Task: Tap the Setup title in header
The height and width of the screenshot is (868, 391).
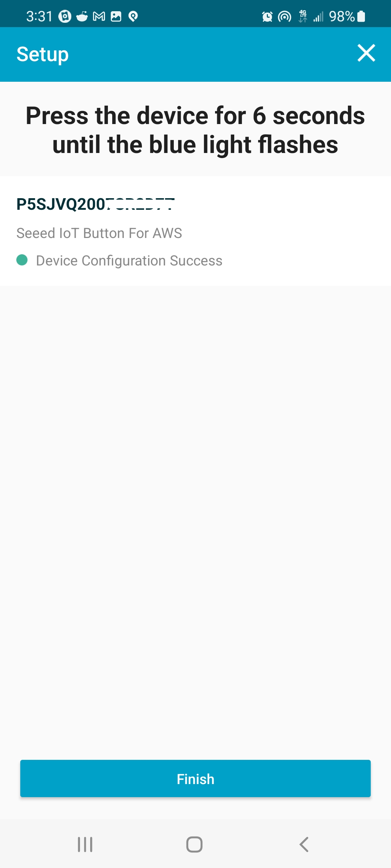Action: [43, 54]
